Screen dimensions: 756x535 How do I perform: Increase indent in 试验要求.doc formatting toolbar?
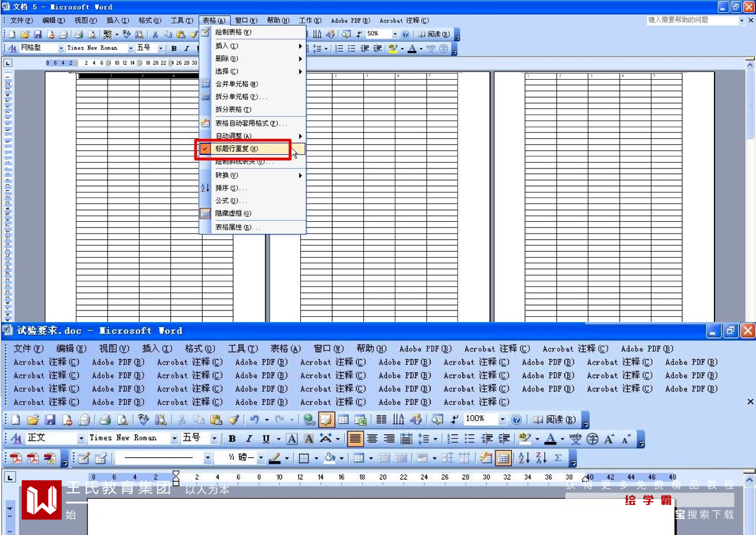[x=504, y=439]
